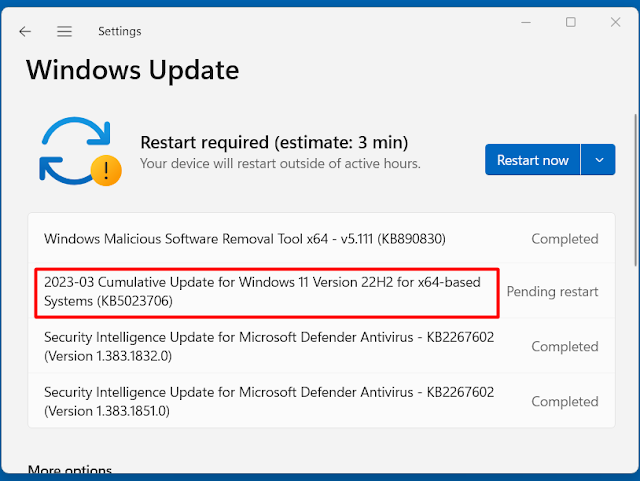Image resolution: width=640 pixels, height=481 pixels.
Task: Click the active hours restart message
Action: (x=280, y=164)
